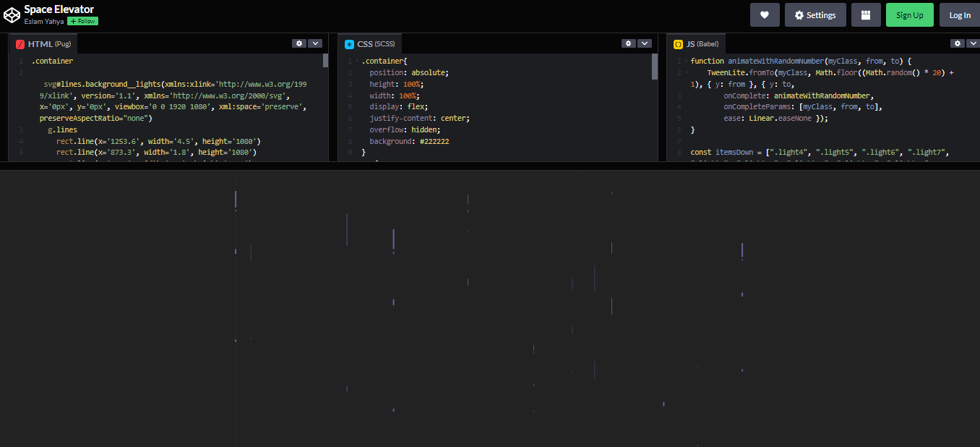Open the HTML editor's settings gear
980x447 pixels.
tap(299, 43)
